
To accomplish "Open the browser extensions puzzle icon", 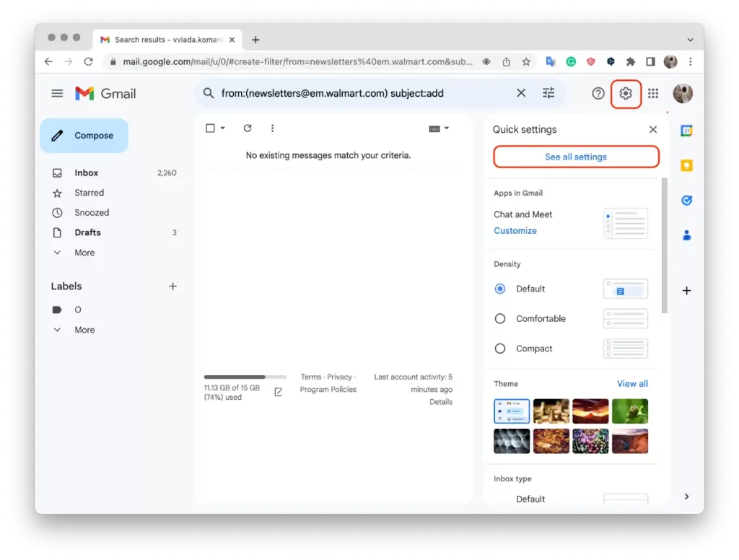I will click(631, 62).
